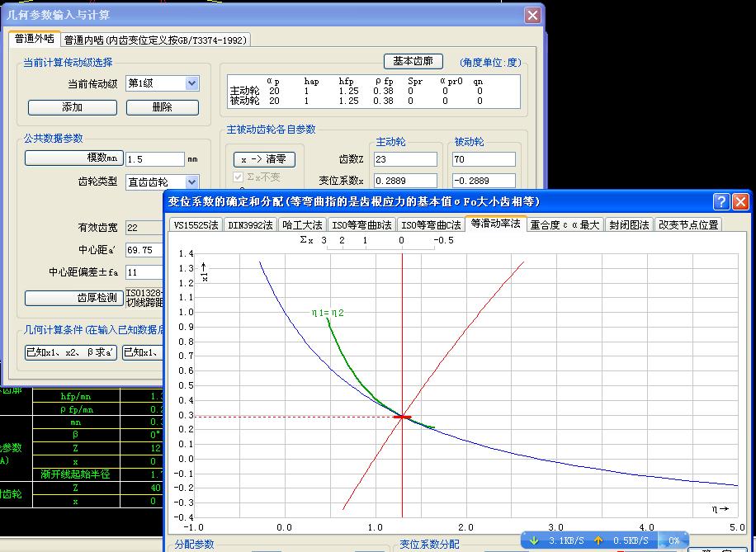Image resolution: width=756 pixels, height=552 pixels.
Task: Close the 几何参数输入与计算 window
Action: (532, 16)
